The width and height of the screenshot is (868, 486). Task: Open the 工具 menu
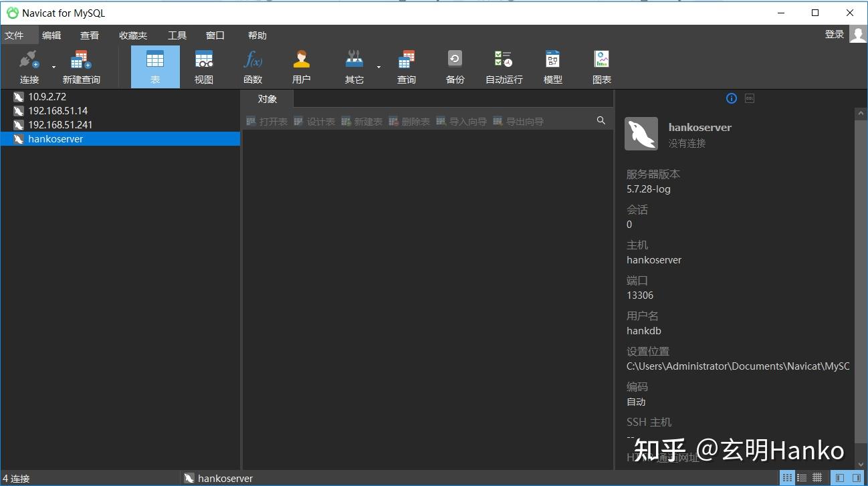(177, 35)
